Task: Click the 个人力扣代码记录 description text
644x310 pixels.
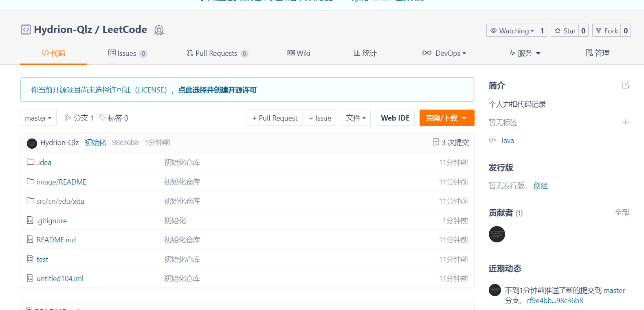Action: (x=517, y=104)
